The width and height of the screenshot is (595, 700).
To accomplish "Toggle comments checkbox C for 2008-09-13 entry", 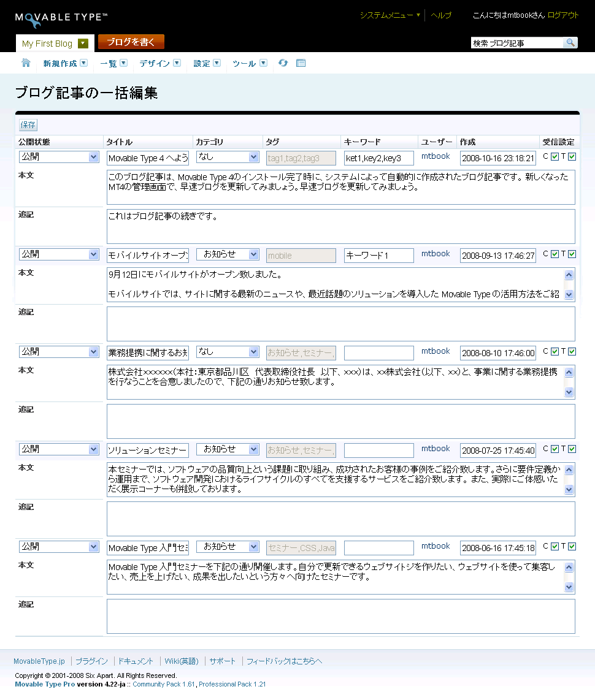I will 555,254.
